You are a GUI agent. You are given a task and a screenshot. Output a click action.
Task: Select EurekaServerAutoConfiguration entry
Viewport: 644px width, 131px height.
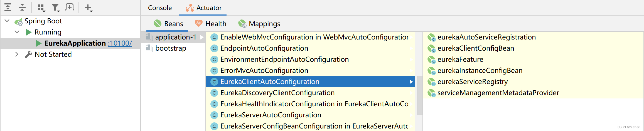coord(310,115)
